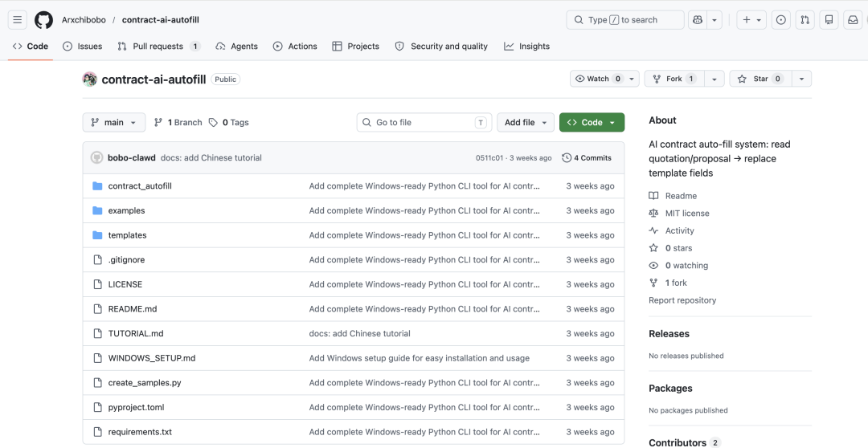Switch to the Pull requests tab

pos(159,47)
